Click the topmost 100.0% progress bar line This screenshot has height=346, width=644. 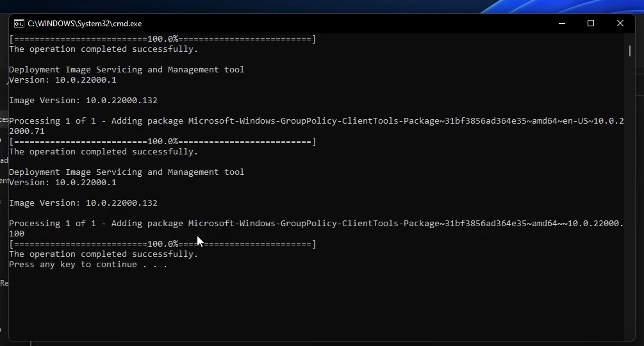[162, 39]
